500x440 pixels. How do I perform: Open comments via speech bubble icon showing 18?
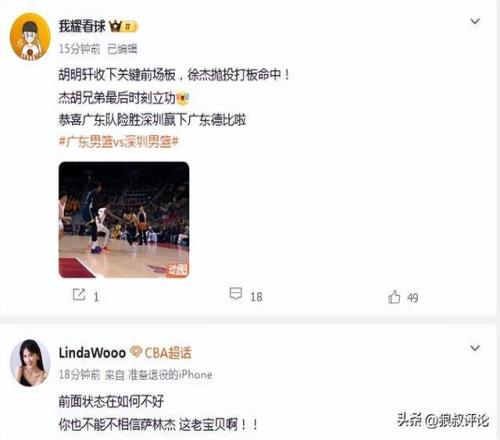tap(236, 294)
